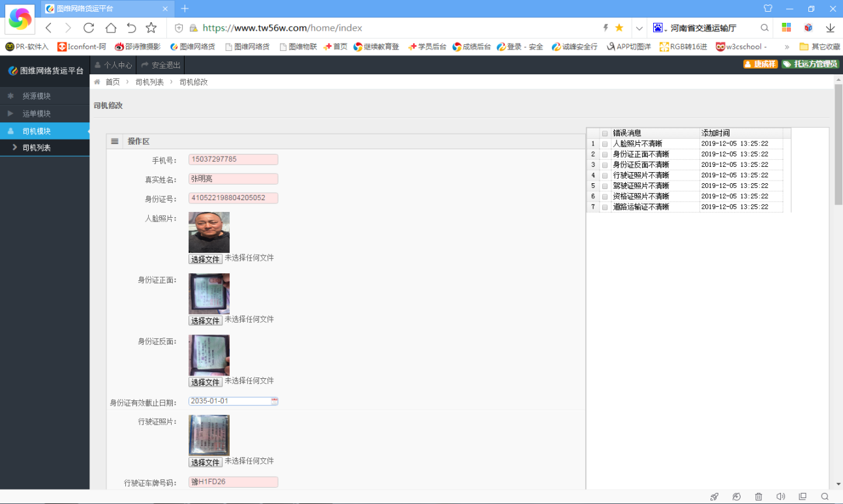Click the 手机号 input field
The image size is (843, 504).
pos(234,159)
